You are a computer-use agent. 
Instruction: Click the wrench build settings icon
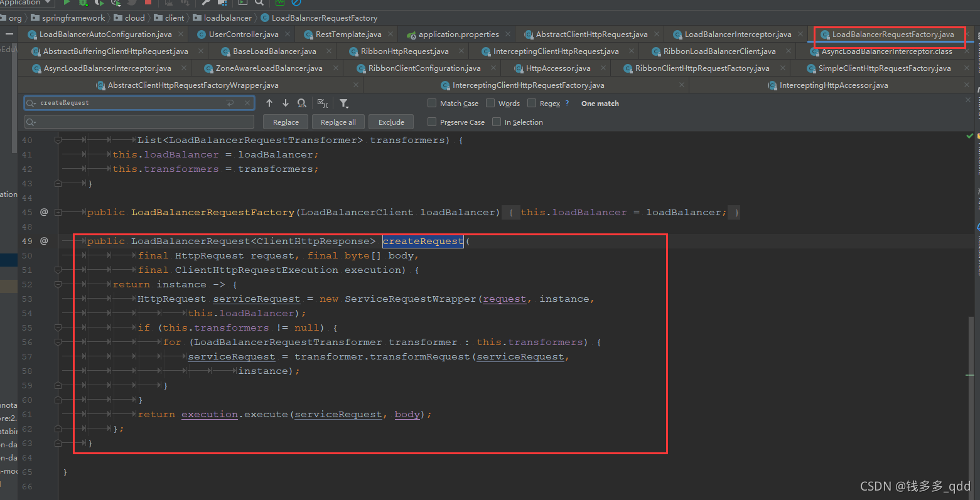[x=205, y=3]
